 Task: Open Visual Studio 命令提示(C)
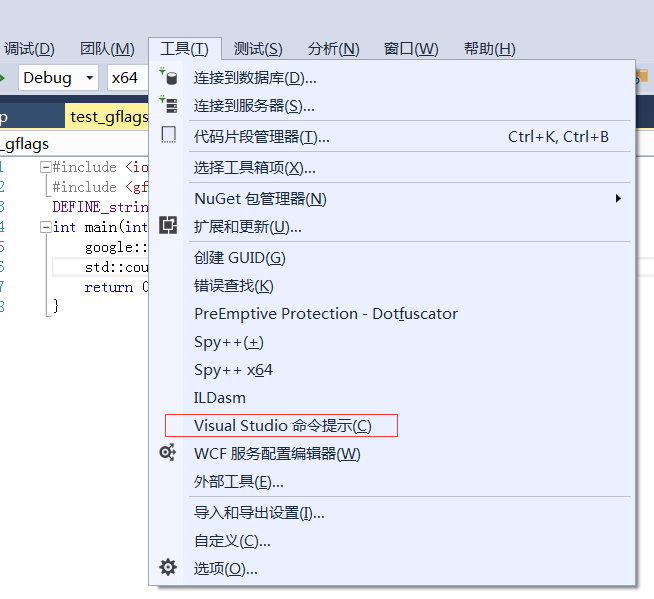tap(392, 426)
